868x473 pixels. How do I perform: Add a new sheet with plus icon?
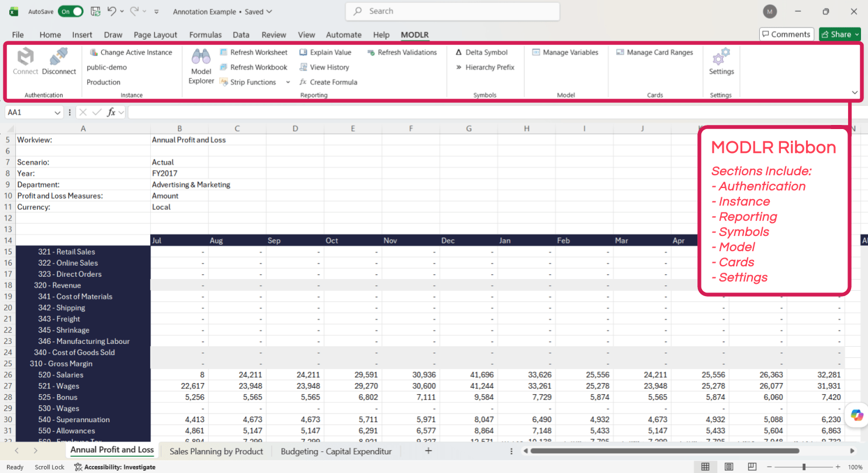coord(428,451)
